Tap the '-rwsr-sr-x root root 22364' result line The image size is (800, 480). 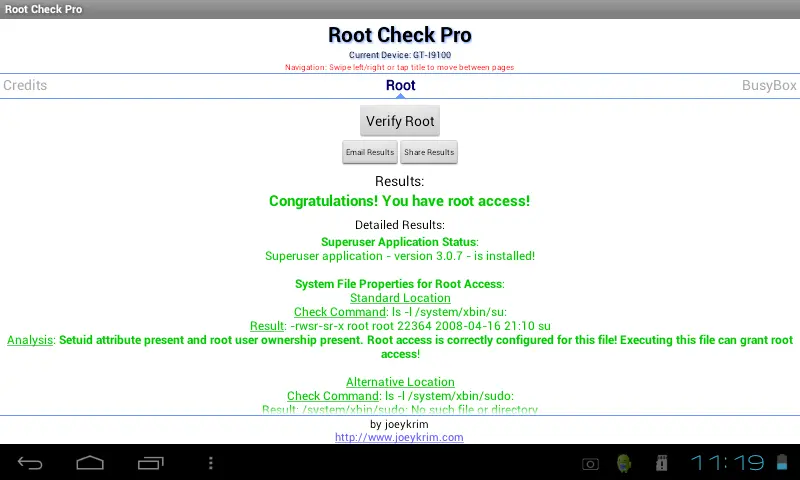tap(401, 326)
